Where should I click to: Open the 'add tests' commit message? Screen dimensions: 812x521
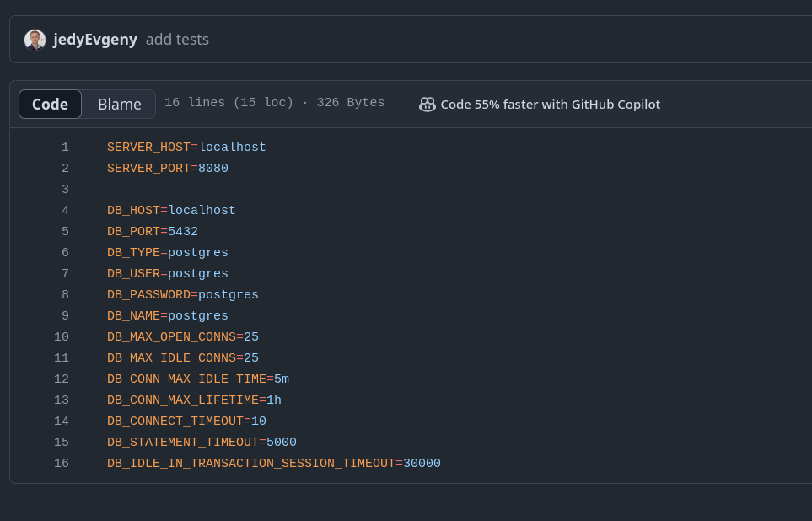[177, 40]
